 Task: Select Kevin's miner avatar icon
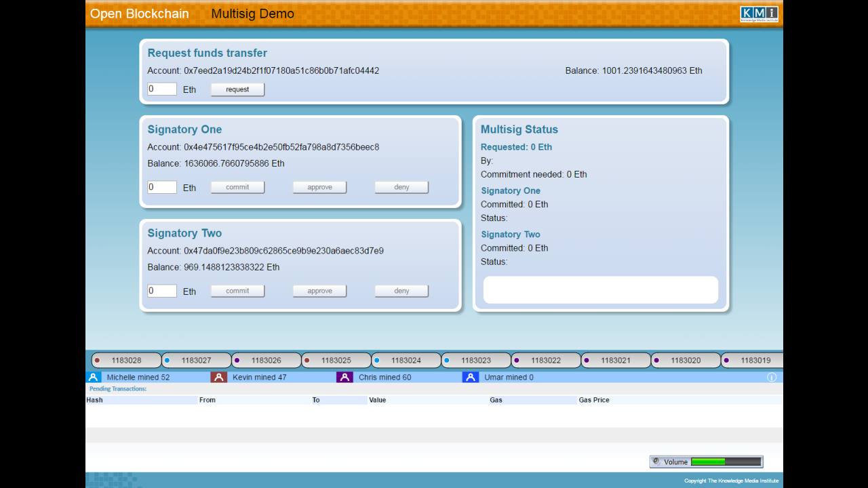tap(218, 377)
